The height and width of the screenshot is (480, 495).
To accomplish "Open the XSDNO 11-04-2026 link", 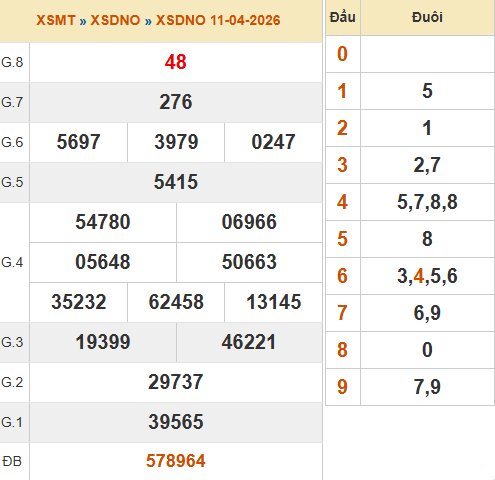I will coord(218,20).
